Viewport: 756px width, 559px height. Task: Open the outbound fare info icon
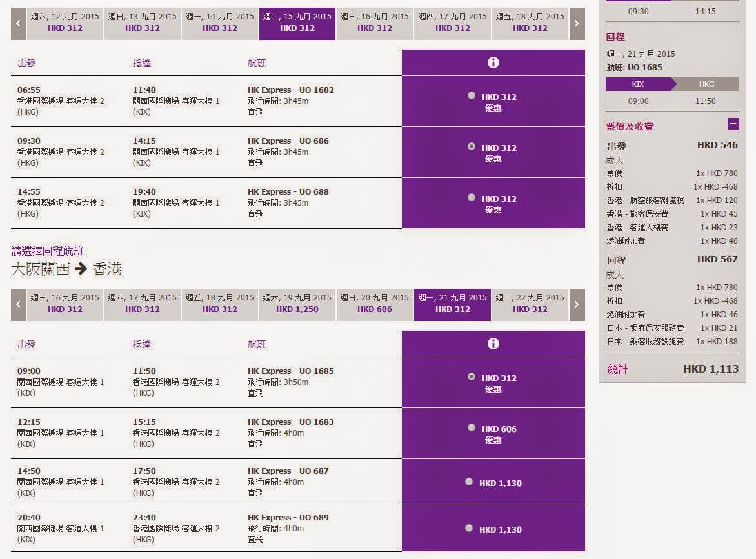pyautogui.click(x=493, y=63)
